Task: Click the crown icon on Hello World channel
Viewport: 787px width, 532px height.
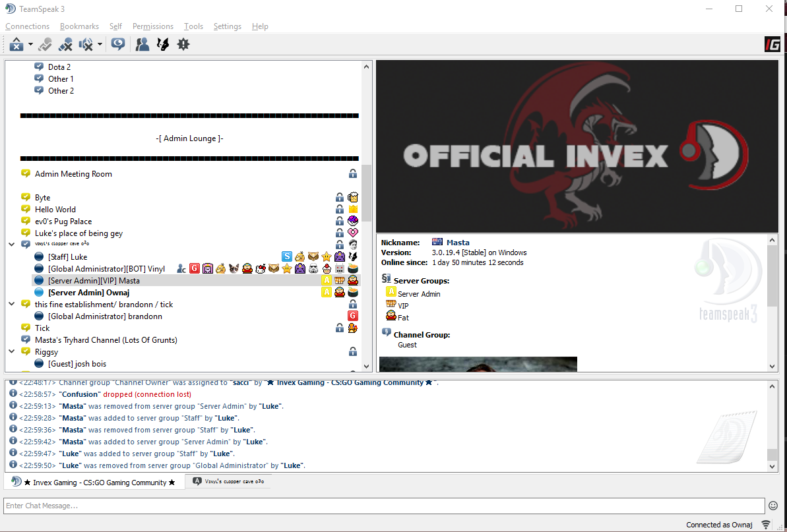Action: pos(353,209)
